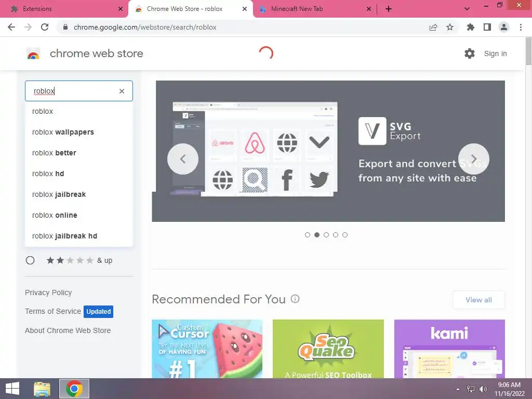This screenshot has height=399, width=532.
Task: Open Web Store settings gear
Action: 470,54
